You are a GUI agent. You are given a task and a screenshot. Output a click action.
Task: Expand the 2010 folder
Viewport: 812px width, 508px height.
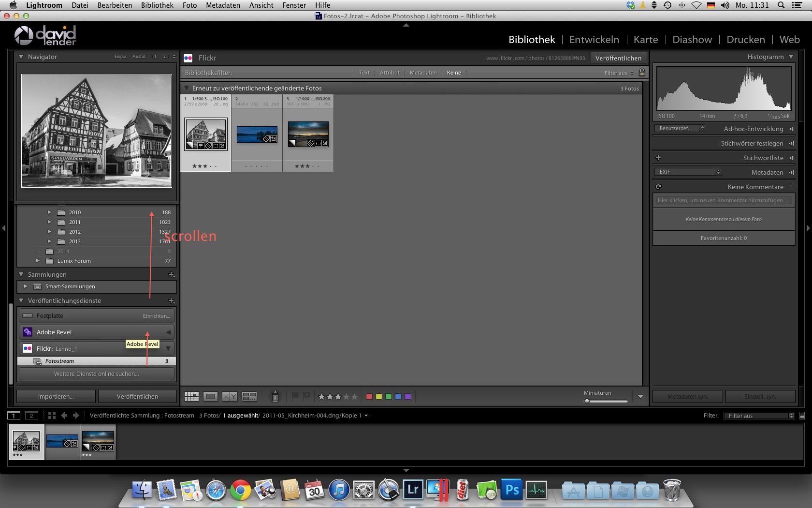[49, 212]
